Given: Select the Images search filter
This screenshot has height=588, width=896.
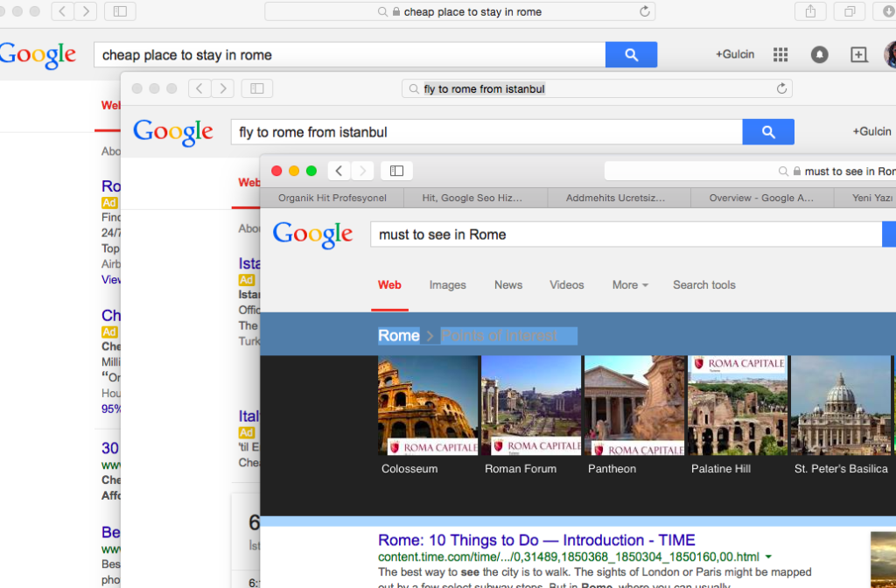Looking at the screenshot, I should click(447, 284).
